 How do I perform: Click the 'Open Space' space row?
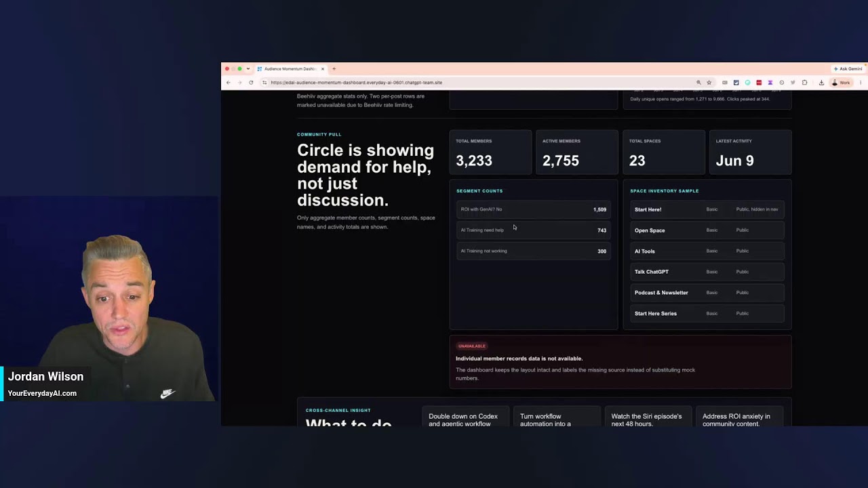click(707, 230)
